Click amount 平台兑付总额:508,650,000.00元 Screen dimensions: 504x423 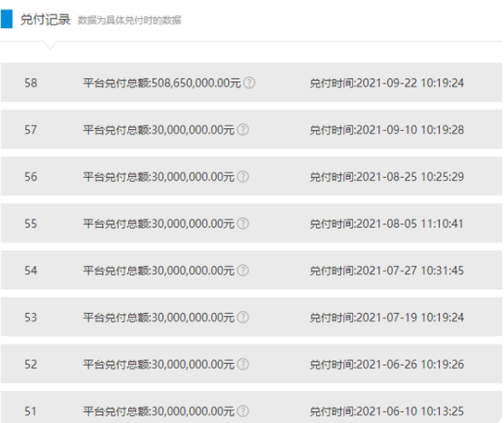[x=162, y=83]
